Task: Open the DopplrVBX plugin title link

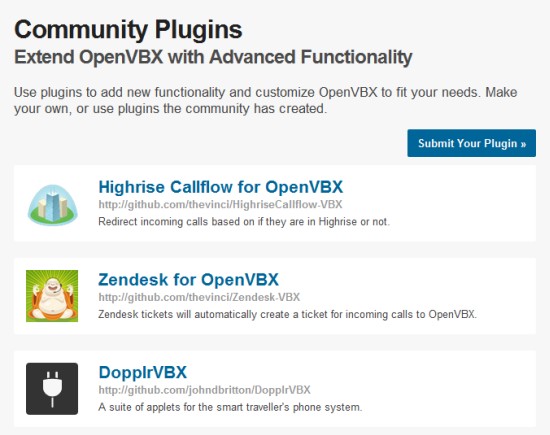Action: coord(143,373)
